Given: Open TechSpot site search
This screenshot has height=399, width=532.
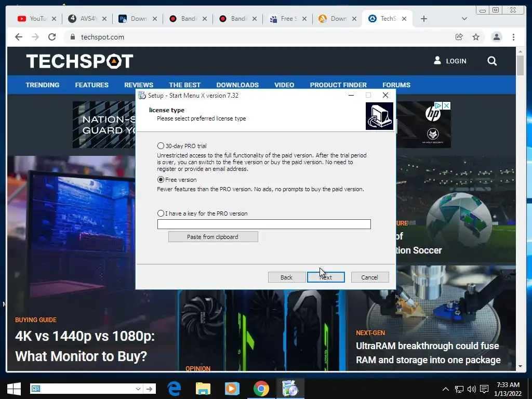Looking at the screenshot, I should click(x=492, y=61).
